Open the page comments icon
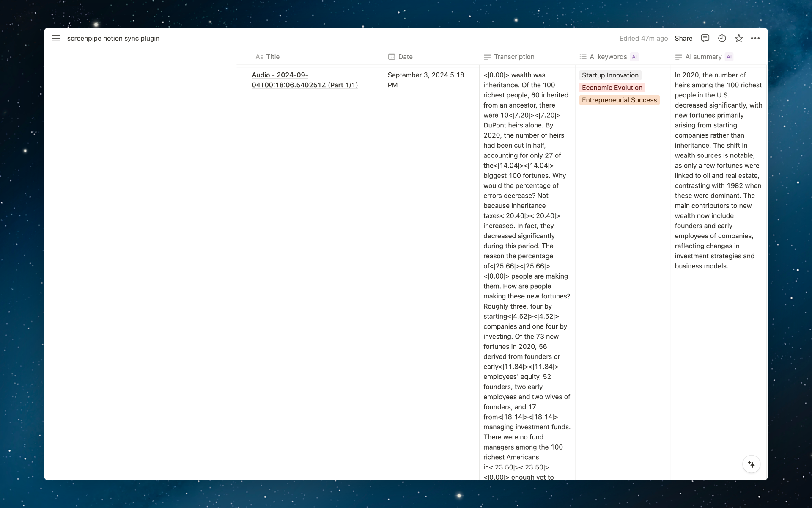812x508 pixels. pyautogui.click(x=705, y=38)
